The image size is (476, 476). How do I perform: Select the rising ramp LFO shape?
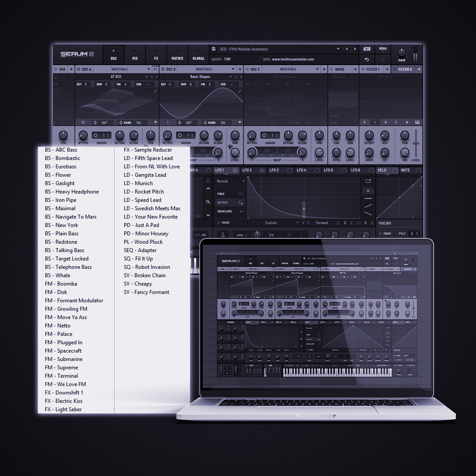[x=368, y=206]
